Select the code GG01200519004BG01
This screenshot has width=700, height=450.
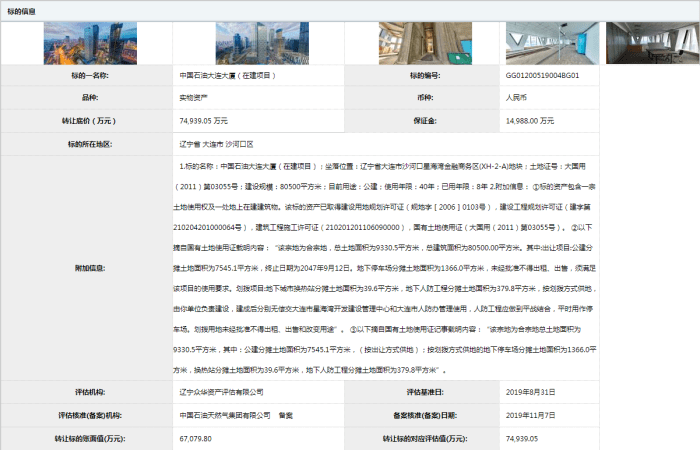542,75
